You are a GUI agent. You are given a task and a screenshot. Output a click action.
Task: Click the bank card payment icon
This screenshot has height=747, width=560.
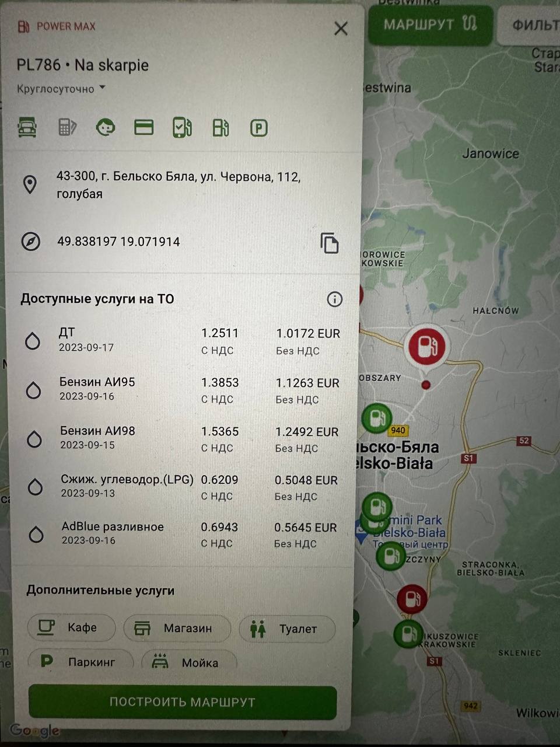click(143, 127)
